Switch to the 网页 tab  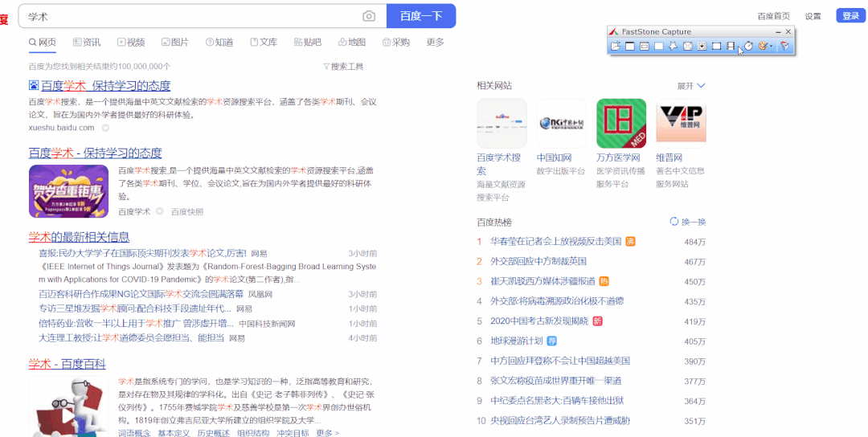pos(43,42)
